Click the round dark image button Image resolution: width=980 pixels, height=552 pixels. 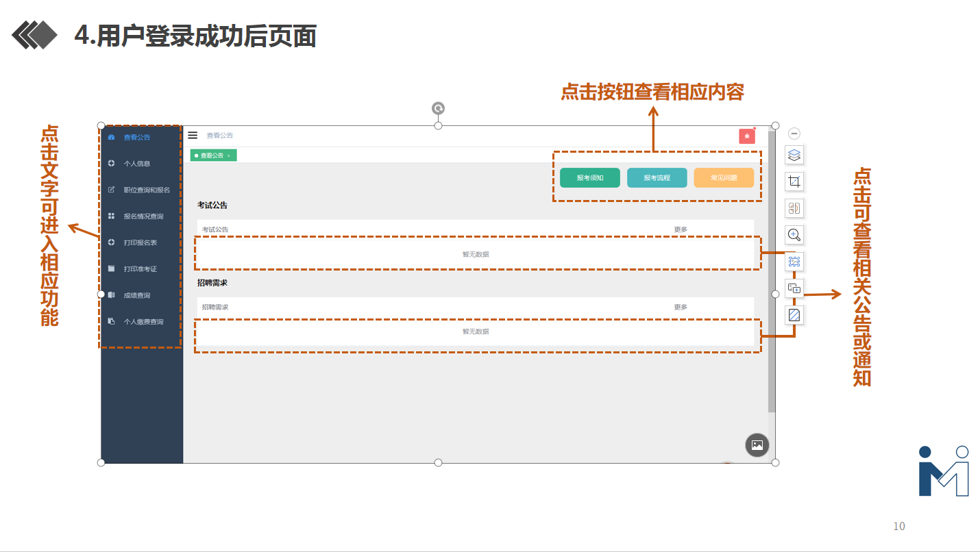coord(757,444)
